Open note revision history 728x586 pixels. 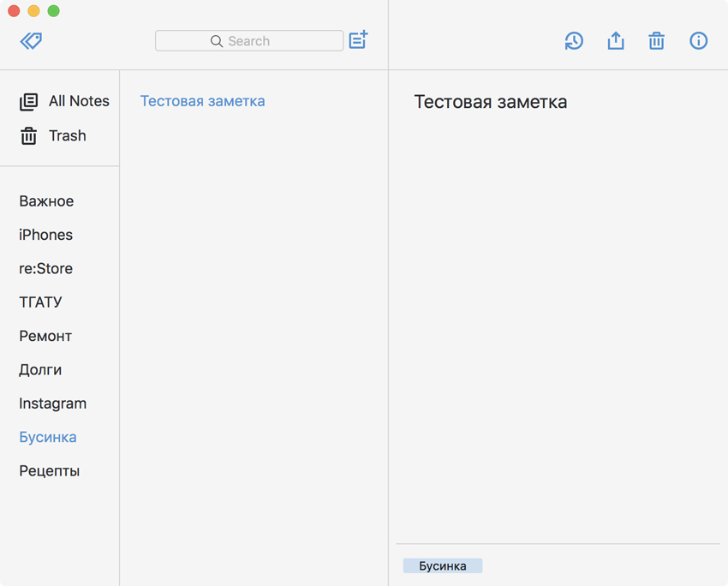[x=574, y=40]
